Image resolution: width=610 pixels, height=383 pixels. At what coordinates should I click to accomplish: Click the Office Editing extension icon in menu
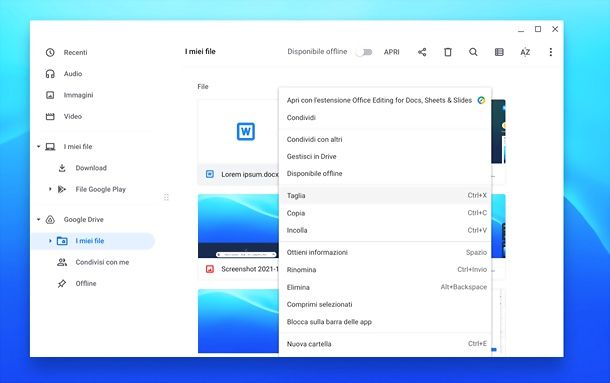tap(481, 100)
